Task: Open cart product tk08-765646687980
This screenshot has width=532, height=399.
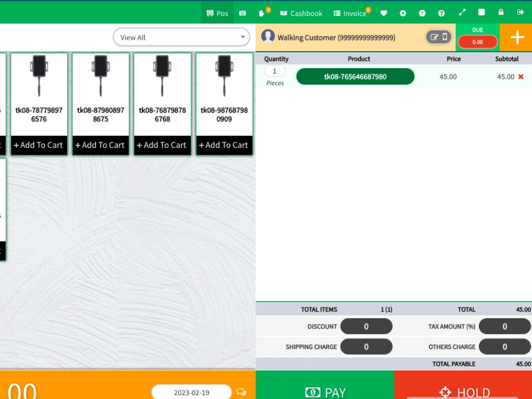Action: pos(355,77)
